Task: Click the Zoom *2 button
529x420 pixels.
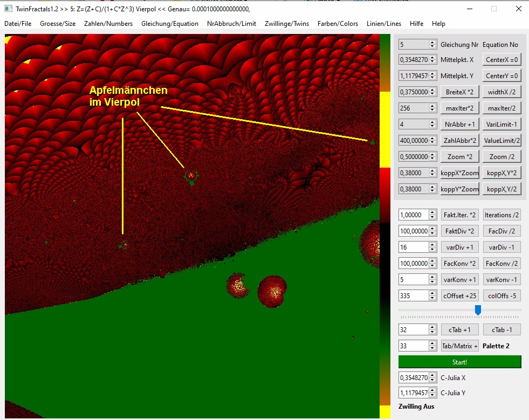Action: tap(459, 157)
